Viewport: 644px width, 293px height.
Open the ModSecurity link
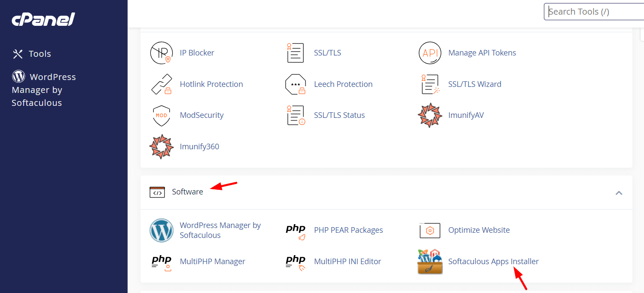coord(201,115)
